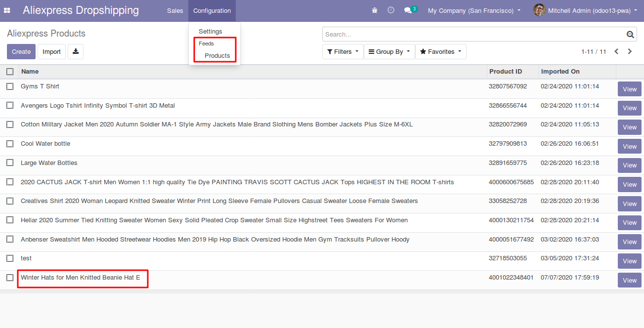View the 2020 CACTUS JACK product
644x328 pixels.
[x=630, y=185]
